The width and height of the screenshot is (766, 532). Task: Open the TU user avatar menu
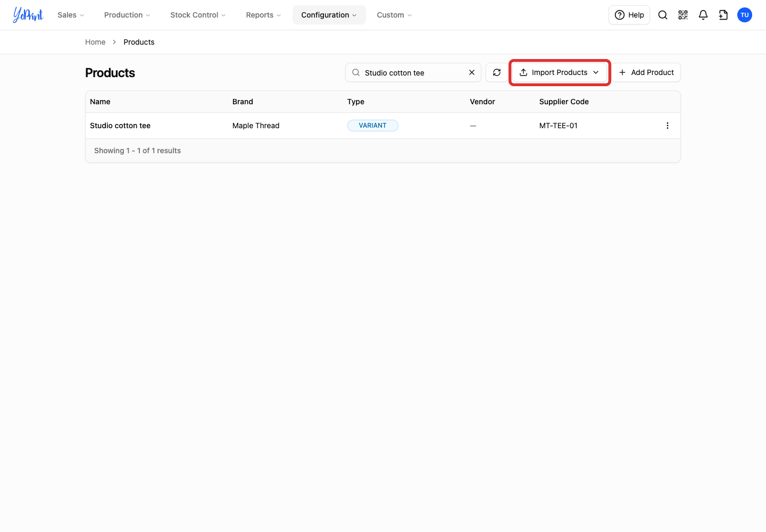pyautogui.click(x=745, y=15)
